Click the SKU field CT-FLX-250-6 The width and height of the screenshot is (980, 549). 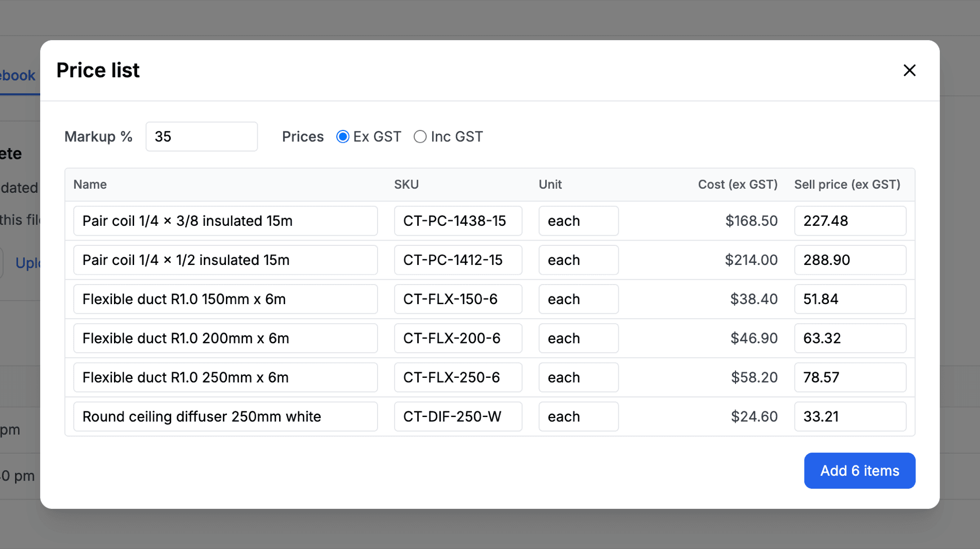[x=458, y=377]
